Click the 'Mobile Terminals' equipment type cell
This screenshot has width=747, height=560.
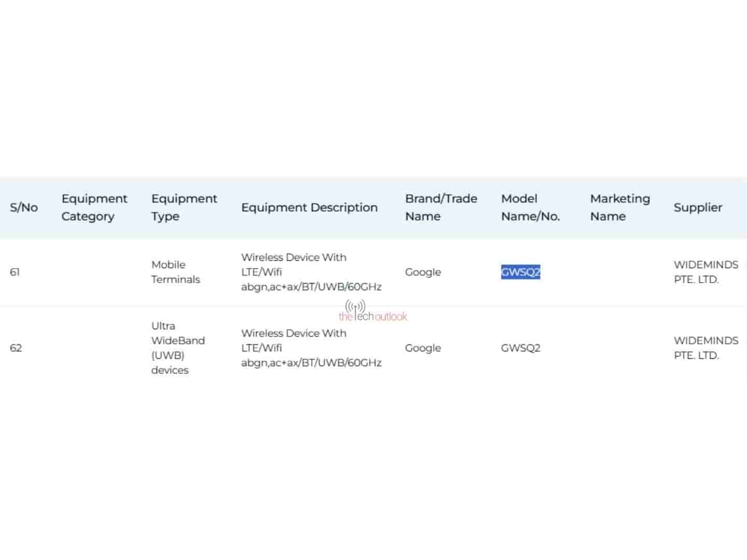coord(175,272)
